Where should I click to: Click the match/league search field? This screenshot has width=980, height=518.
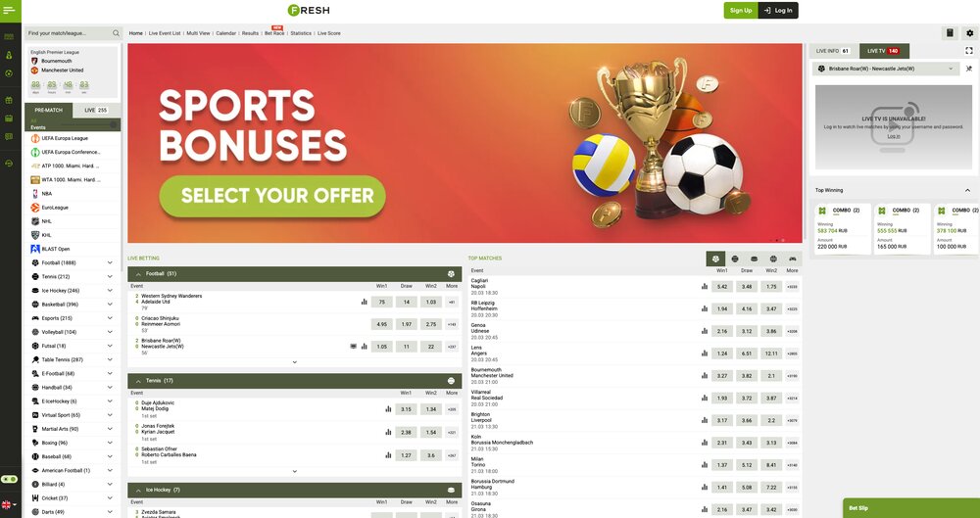tap(69, 33)
